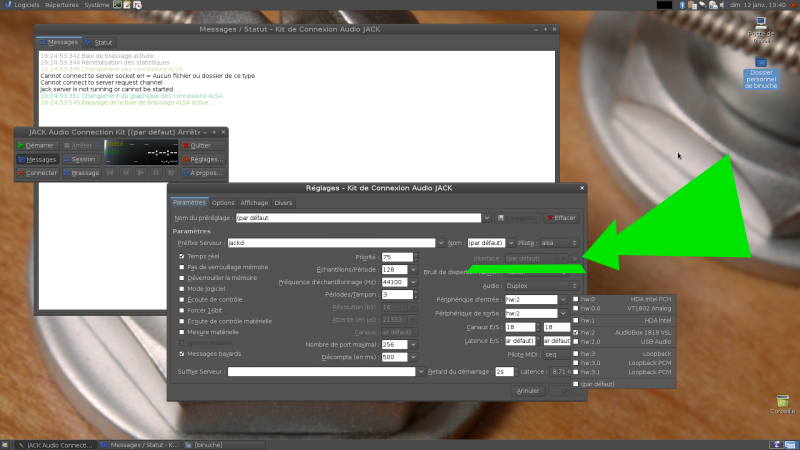Screen dimensions: 800x450
Task: Toggle Pas de verrouillage mémoire checkbox
Action: pos(182,267)
